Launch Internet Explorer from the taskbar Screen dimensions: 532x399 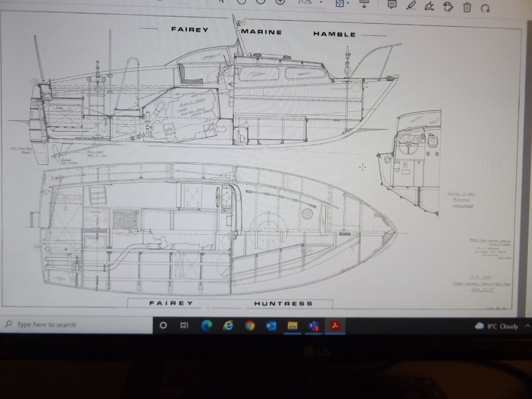point(229,326)
